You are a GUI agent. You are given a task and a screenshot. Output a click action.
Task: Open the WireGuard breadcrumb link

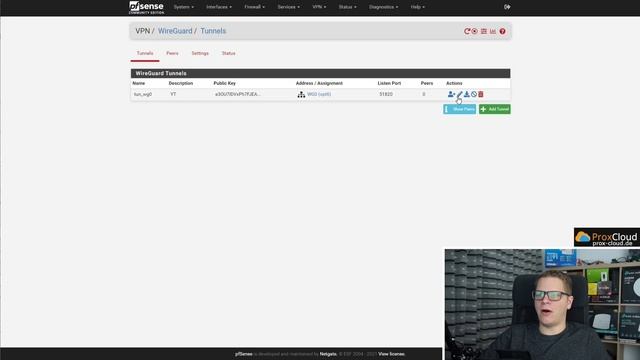click(175, 31)
